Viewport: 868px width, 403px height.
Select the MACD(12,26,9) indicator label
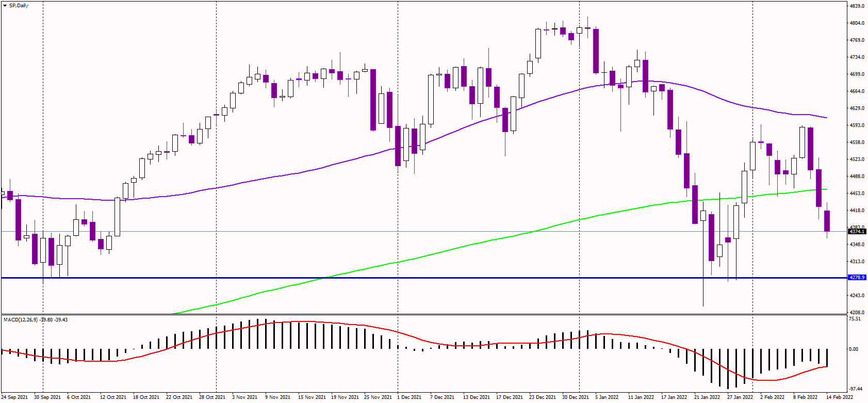pos(21,320)
